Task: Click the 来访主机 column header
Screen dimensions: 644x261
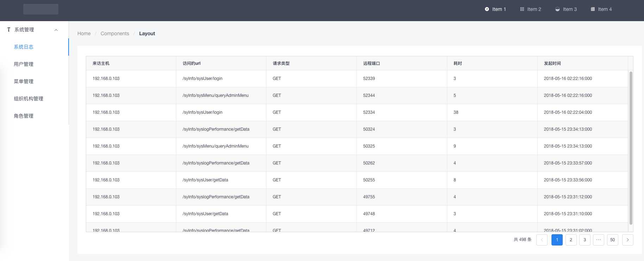Action: click(131, 63)
